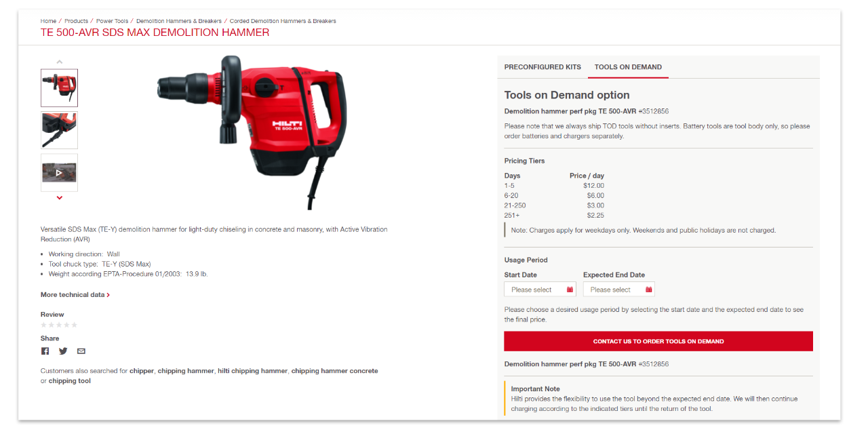
Task: Select second product close-up thumbnail
Action: pos(59,130)
